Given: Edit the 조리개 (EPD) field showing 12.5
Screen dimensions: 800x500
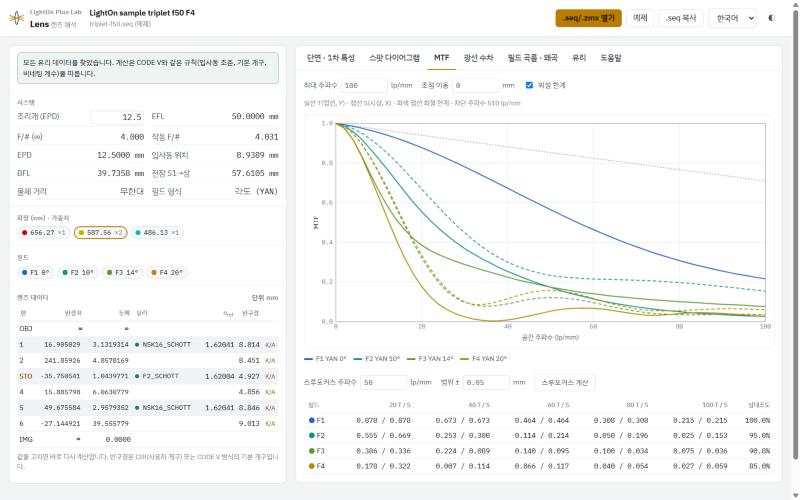Looking at the screenshot, I should tap(117, 117).
